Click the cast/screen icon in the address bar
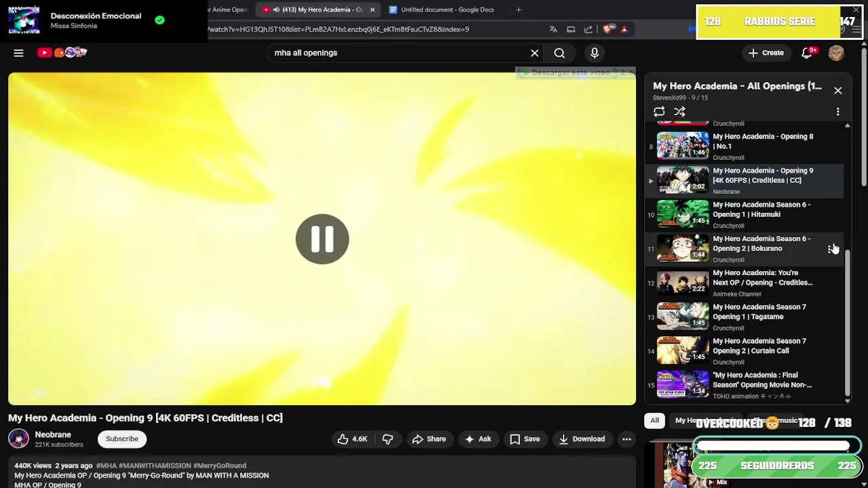The width and height of the screenshot is (868, 488). (571, 29)
